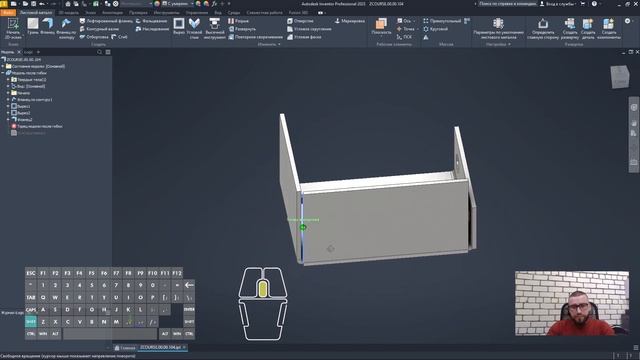The height and width of the screenshot is (360, 640).
Task: Select the Punch Tool
Action: point(215,28)
